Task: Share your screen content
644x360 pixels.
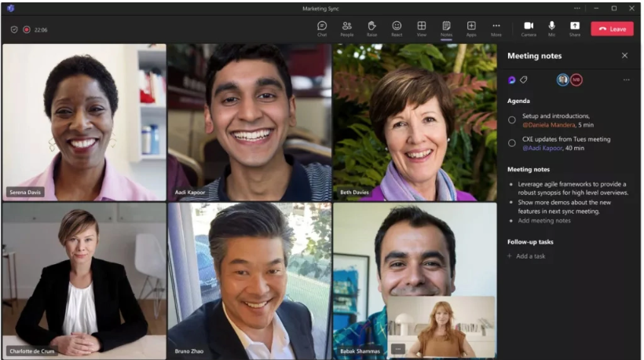Action: click(575, 29)
